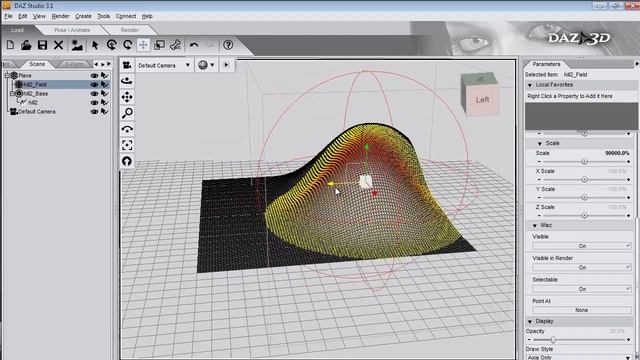The width and height of the screenshot is (640, 360).
Task: Use the pan view control
Action: (x=127, y=97)
